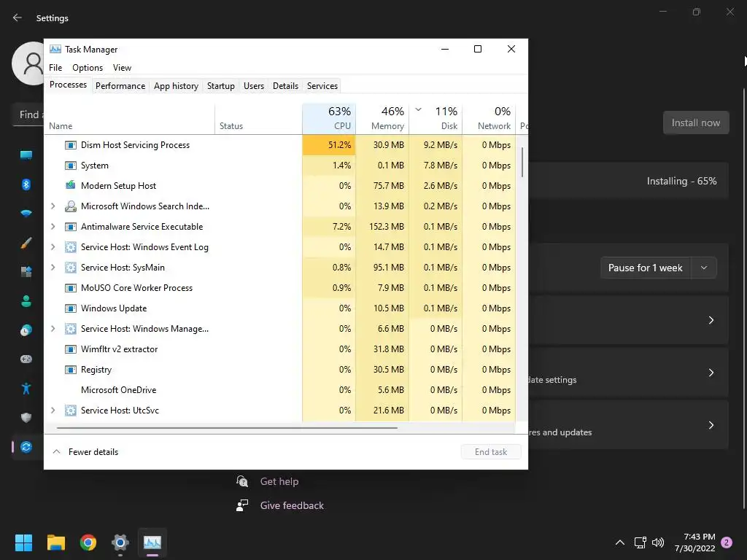Open the Windows Start menu
747x560 pixels.
[x=23, y=542]
